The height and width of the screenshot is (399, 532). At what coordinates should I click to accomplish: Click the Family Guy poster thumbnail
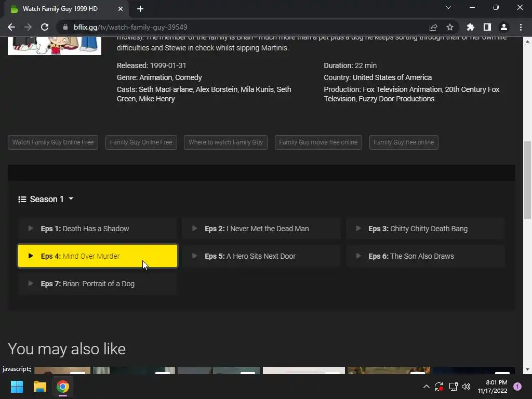[x=54, y=46]
